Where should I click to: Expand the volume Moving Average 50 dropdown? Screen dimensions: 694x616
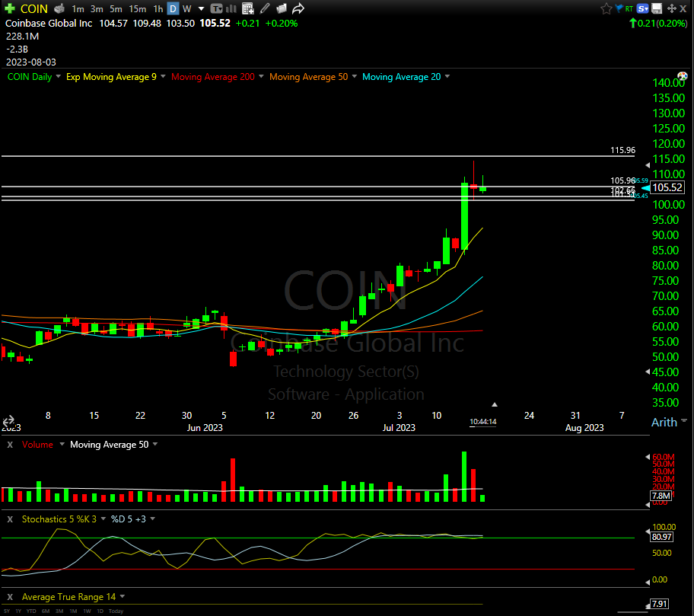click(155, 444)
